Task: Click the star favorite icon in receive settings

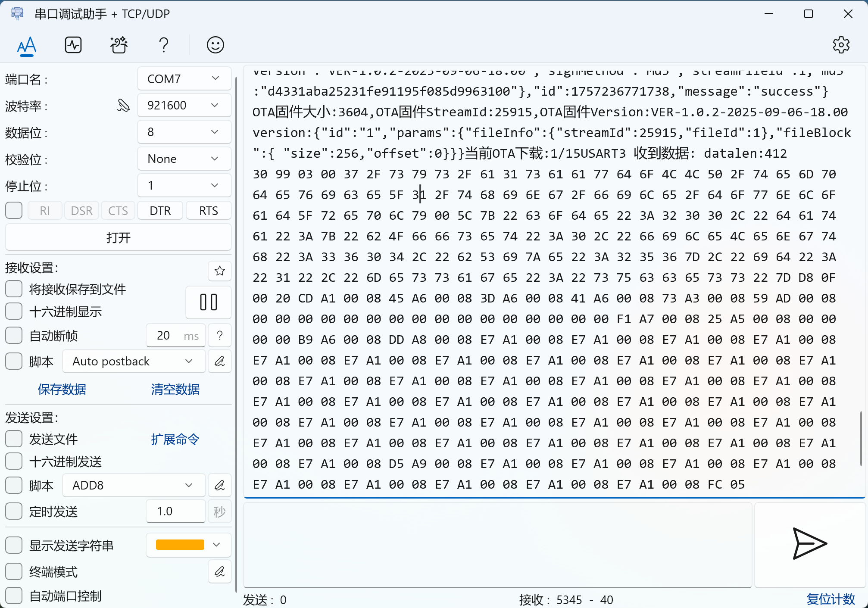Action: [x=220, y=271]
